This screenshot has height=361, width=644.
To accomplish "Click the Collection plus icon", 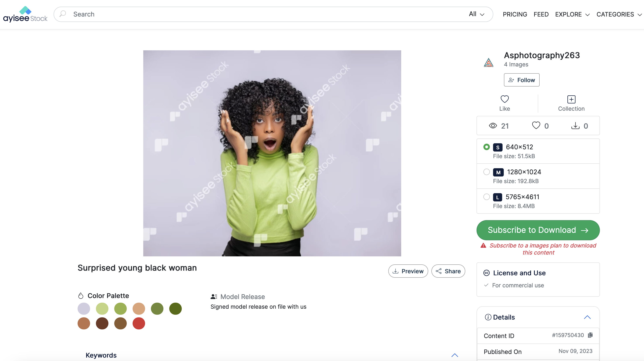I will pyautogui.click(x=571, y=99).
